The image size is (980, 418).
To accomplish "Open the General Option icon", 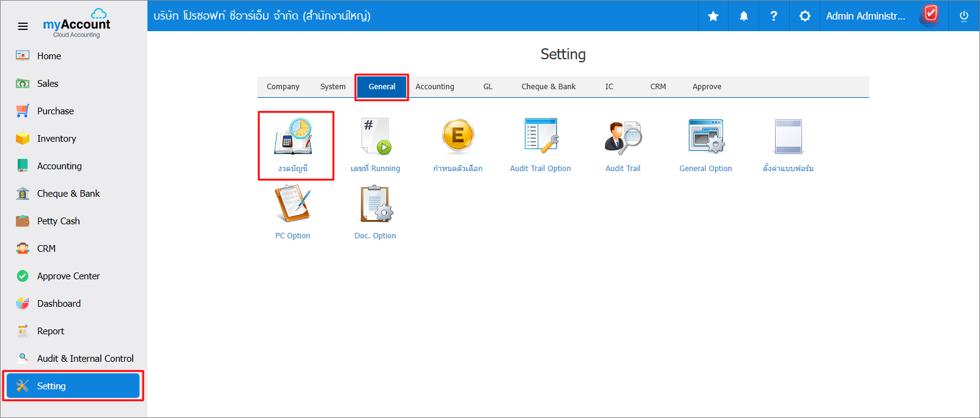I will (706, 136).
